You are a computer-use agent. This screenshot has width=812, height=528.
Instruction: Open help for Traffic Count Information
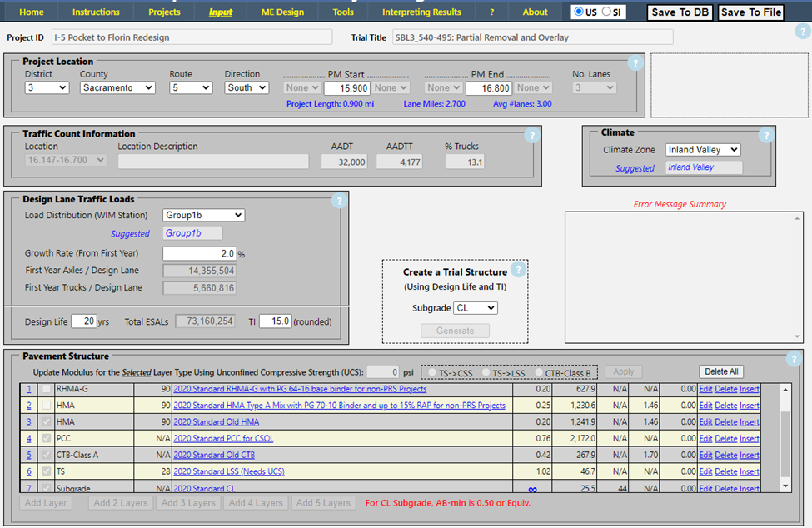tap(531, 136)
